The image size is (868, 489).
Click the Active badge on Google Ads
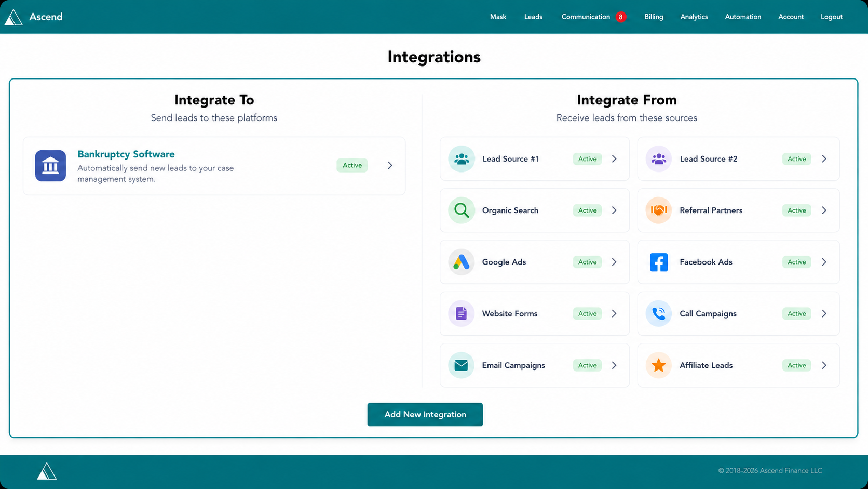[x=587, y=262]
